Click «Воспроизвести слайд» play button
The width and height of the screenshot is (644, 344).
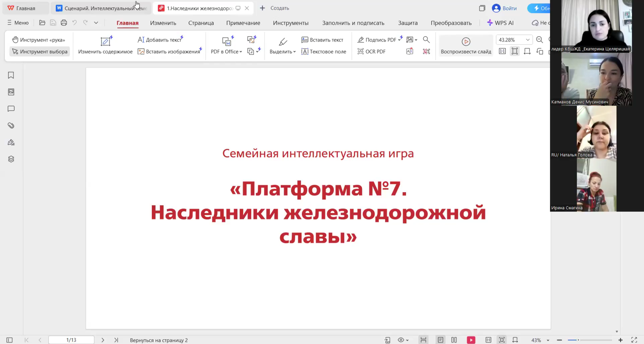coord(466,45)
